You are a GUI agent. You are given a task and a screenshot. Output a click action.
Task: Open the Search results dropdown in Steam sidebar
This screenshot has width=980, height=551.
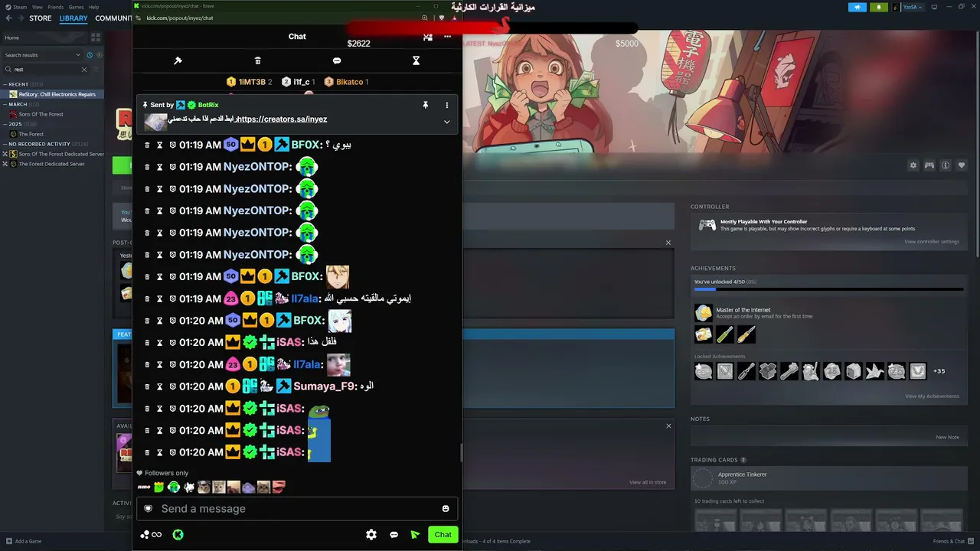[x=42, y=55]
